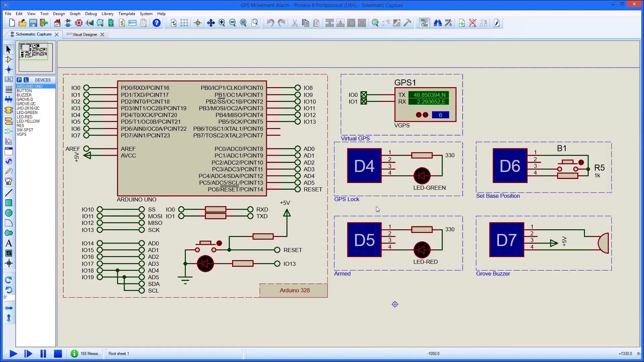Select LED-GREEN from the devices list
Image resolution: width=644 pixels, height=362 pixels.
(x=27, y=113)
